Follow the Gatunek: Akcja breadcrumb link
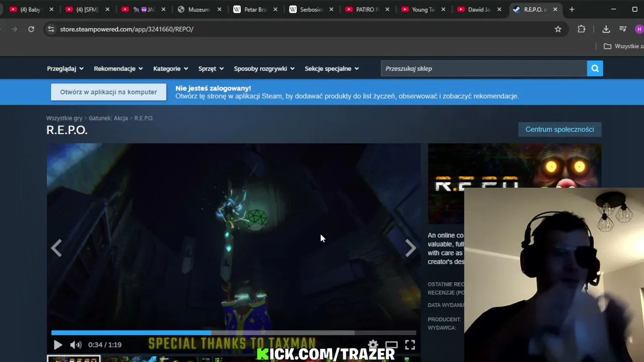The width and height of the screenshot is (644, 362). 108,118
